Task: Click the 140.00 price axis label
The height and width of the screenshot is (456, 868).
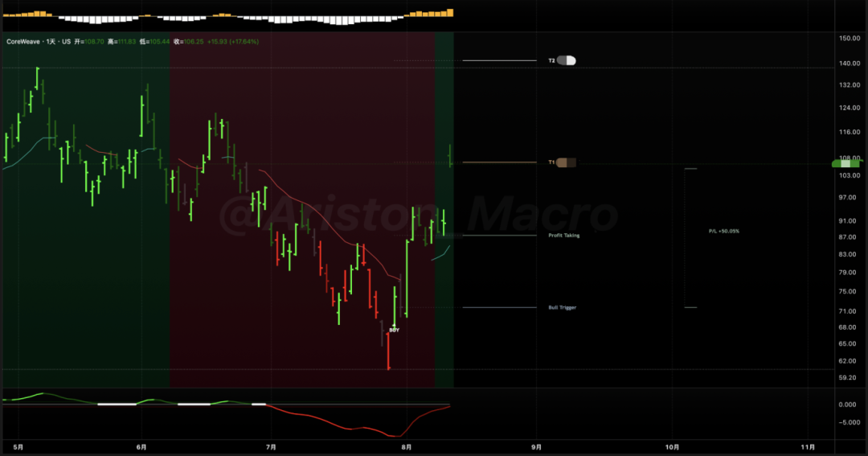Action: pos(850,64)
